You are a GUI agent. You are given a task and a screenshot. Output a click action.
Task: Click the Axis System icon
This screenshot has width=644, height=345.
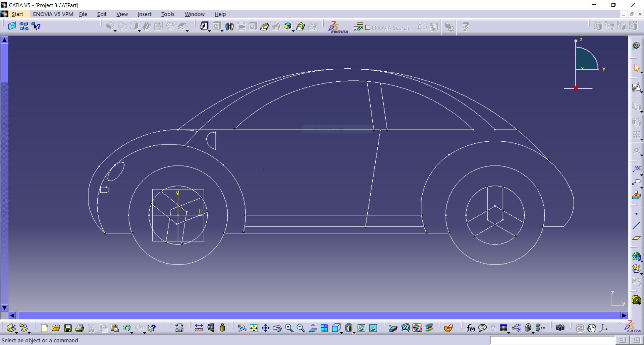coord(604,328)
